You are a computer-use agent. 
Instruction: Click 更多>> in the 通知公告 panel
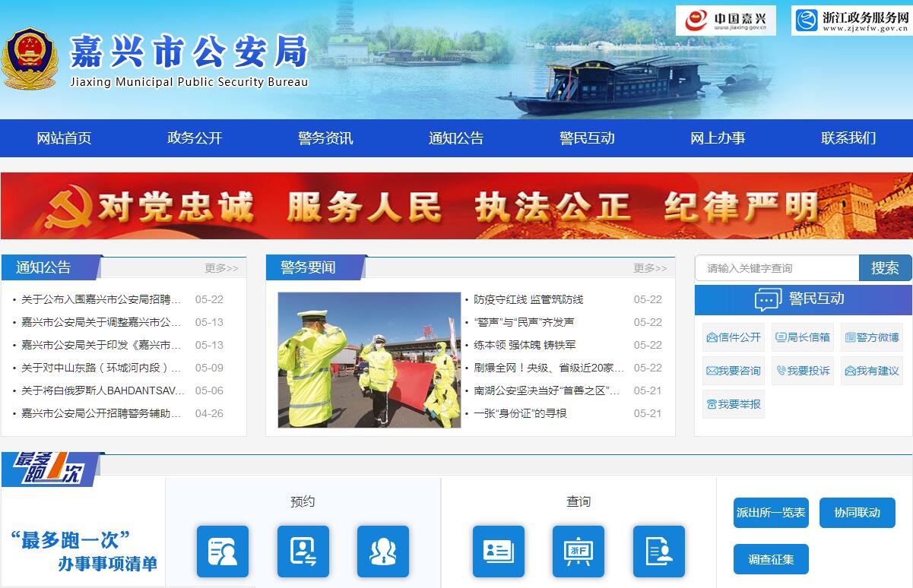point(221,268)
